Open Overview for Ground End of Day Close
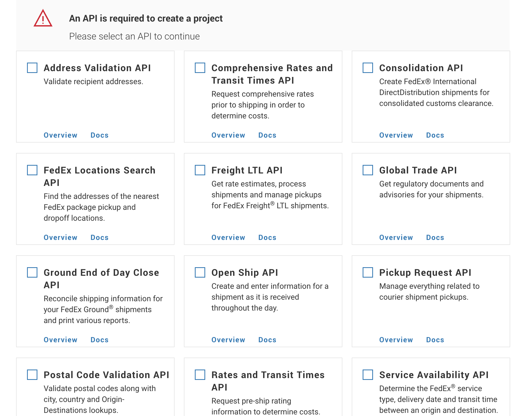532x416 pixels. point(60,340)
